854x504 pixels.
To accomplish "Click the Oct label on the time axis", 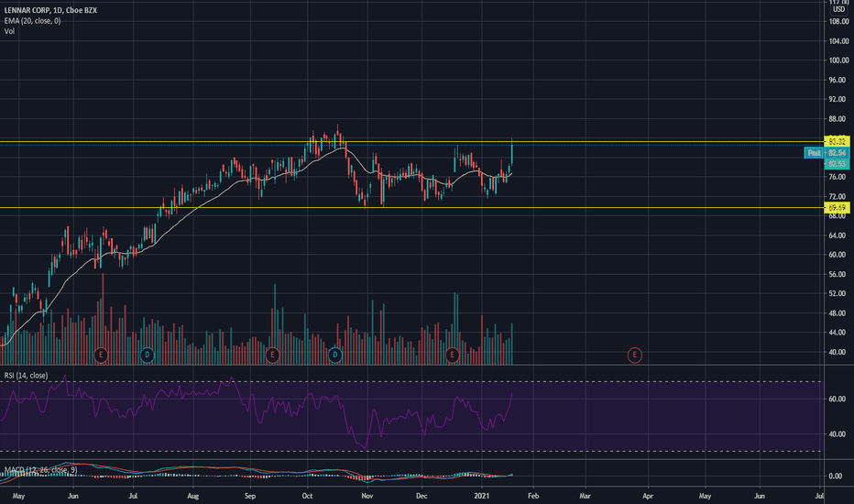I will pyautogui.click(x=307, y=496).
